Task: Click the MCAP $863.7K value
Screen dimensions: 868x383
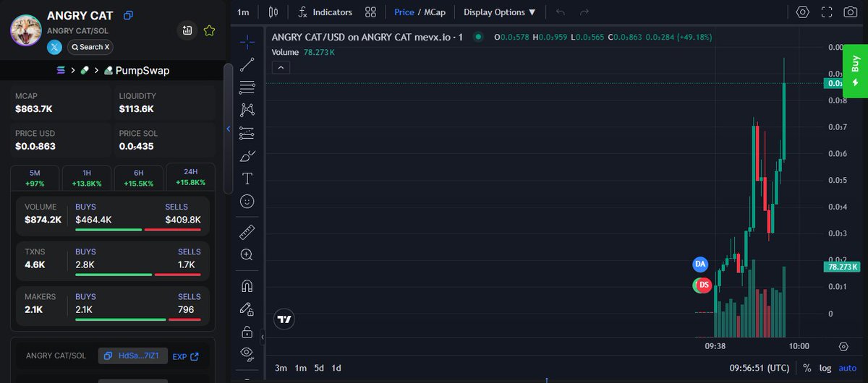Action: point(33,108)
